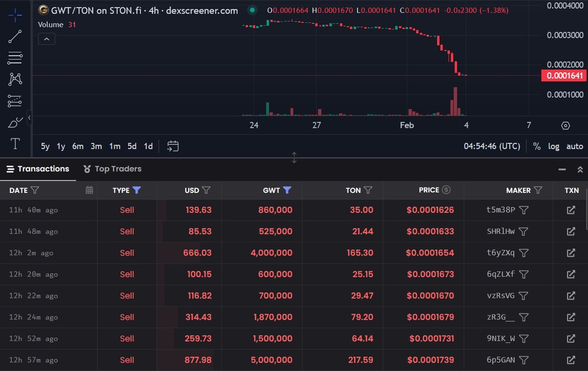588x371 pixels.
Task: Switch to the Top Traders tab
Action: 112,169
